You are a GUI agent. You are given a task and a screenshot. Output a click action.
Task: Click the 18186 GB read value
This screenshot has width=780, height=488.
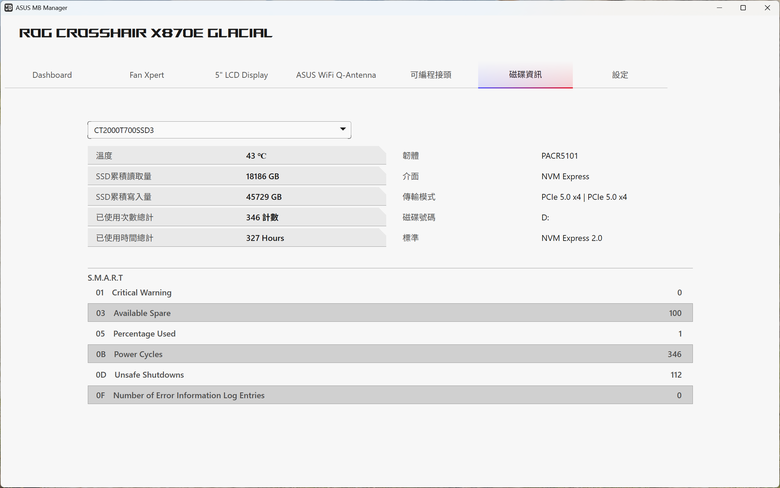(x=263, y=176)
